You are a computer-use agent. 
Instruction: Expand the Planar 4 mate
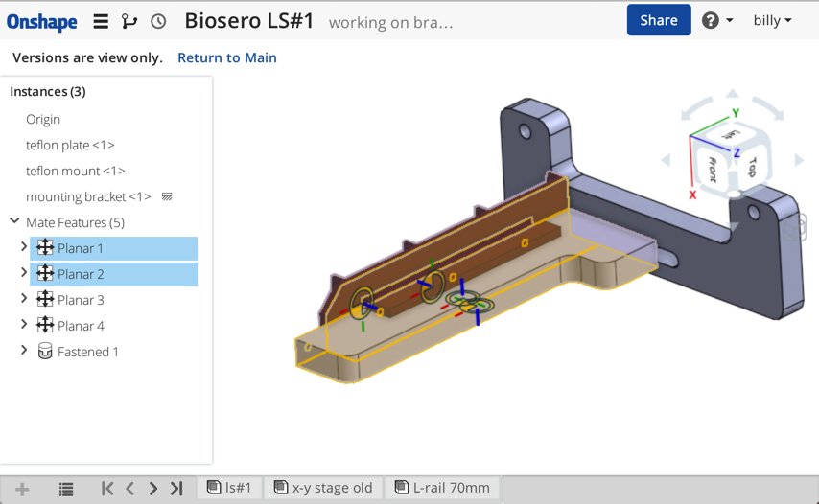point(24,324)
